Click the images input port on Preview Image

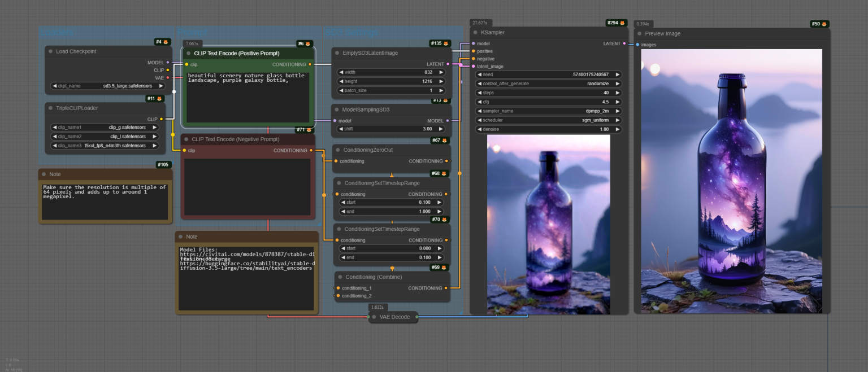(x=637, y=45)
